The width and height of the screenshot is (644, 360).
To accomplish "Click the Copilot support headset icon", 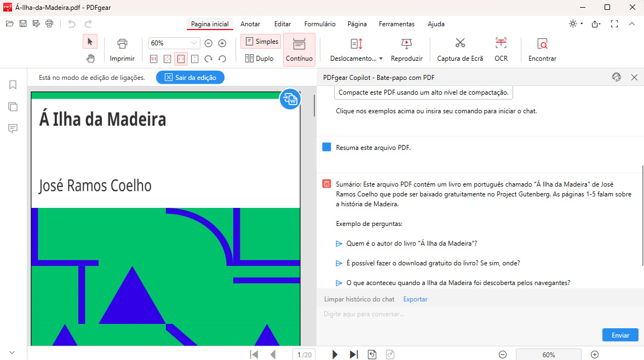I will pyautogui.click(x=616, y=77).
